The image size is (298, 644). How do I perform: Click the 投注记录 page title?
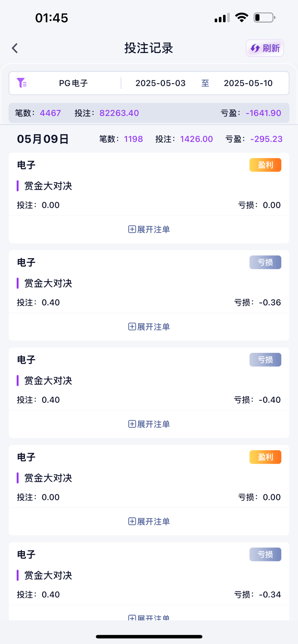[x=149, y=48]
